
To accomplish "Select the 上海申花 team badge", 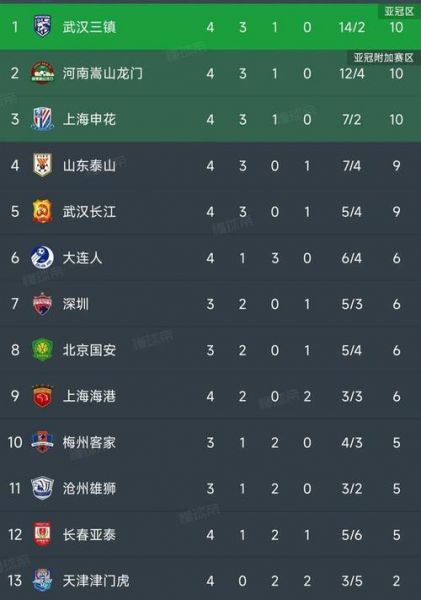I will coord(42,119).
